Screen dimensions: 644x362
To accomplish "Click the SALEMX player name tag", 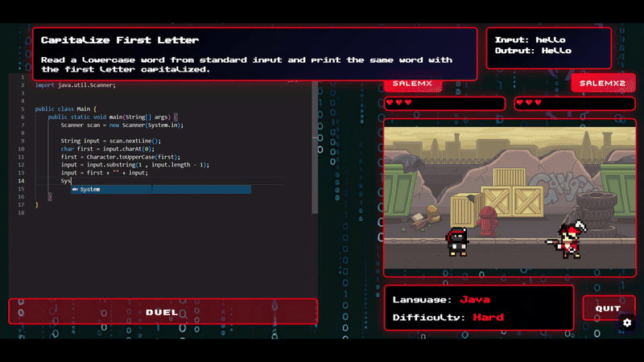I will click(412, 84).
